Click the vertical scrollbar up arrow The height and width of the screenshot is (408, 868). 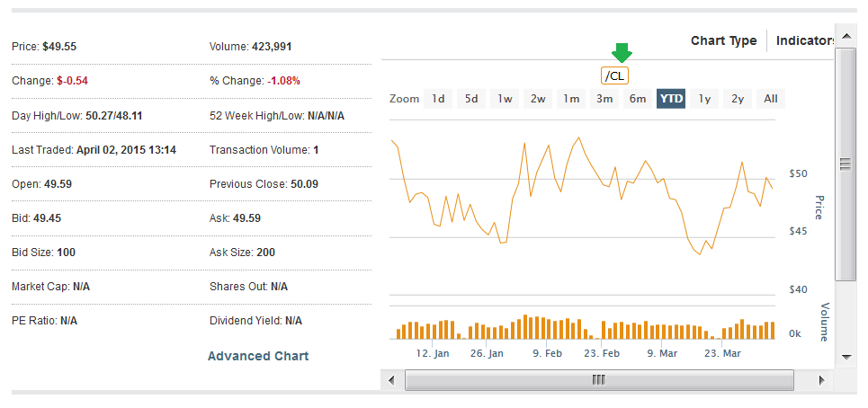pyautogui.click(x=846, y=38)
